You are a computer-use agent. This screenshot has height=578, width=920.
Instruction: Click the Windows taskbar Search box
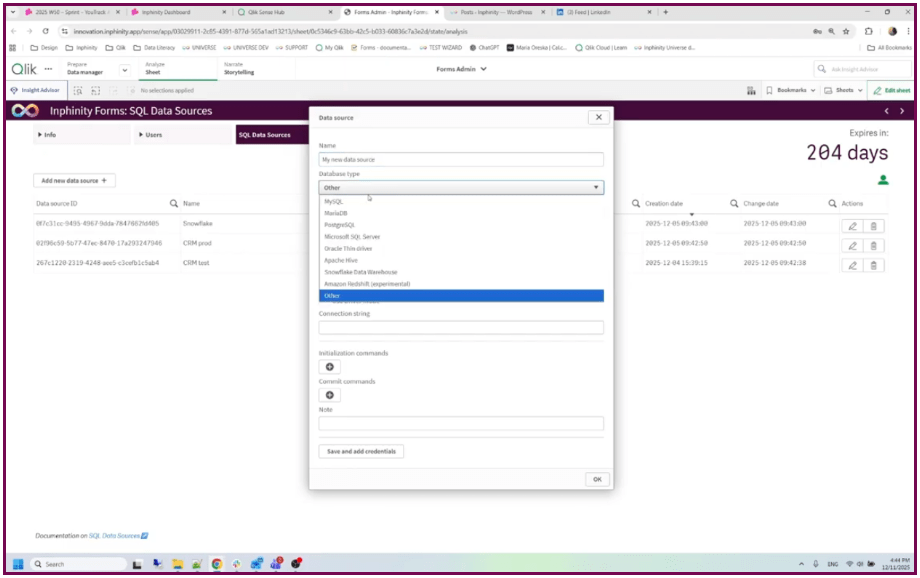[78, 564]
